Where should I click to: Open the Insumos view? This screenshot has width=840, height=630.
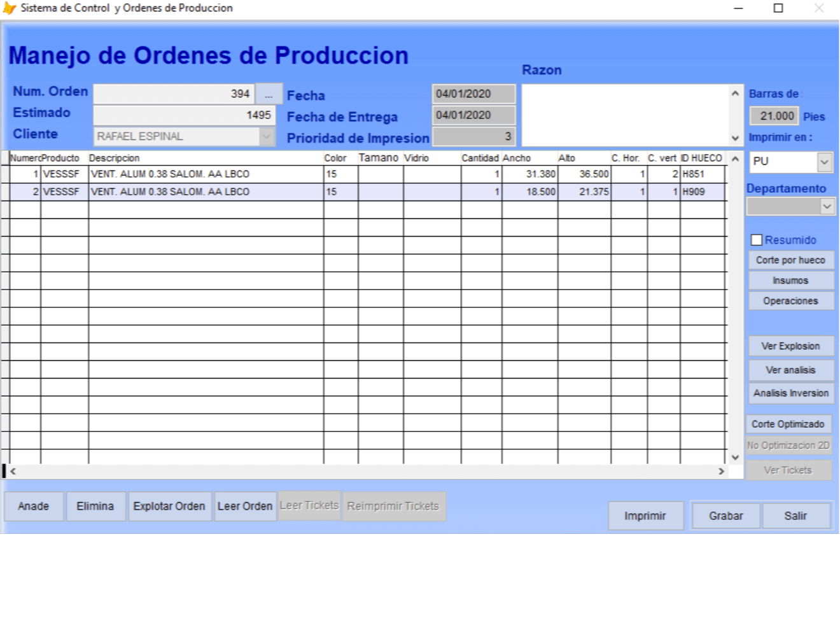pos(790,280)
